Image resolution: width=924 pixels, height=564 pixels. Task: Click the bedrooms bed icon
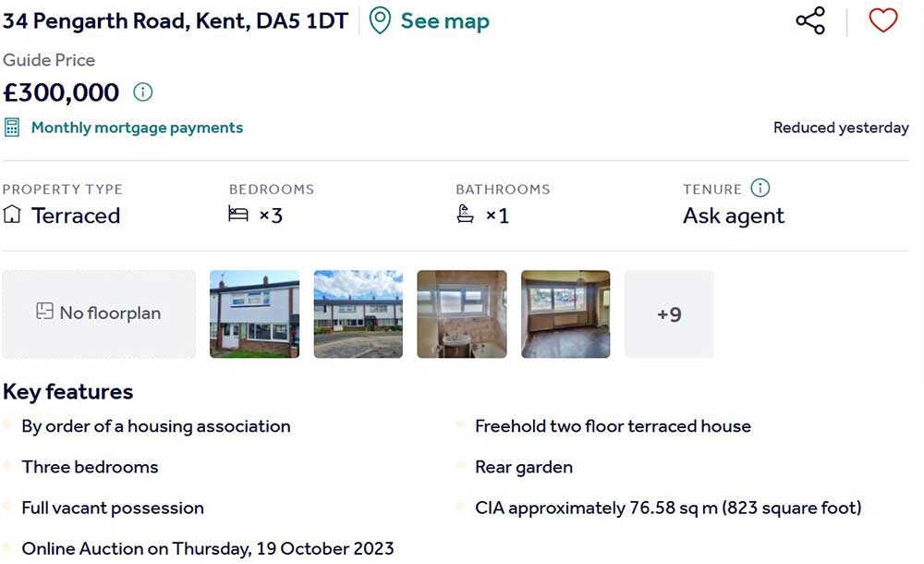238,215
